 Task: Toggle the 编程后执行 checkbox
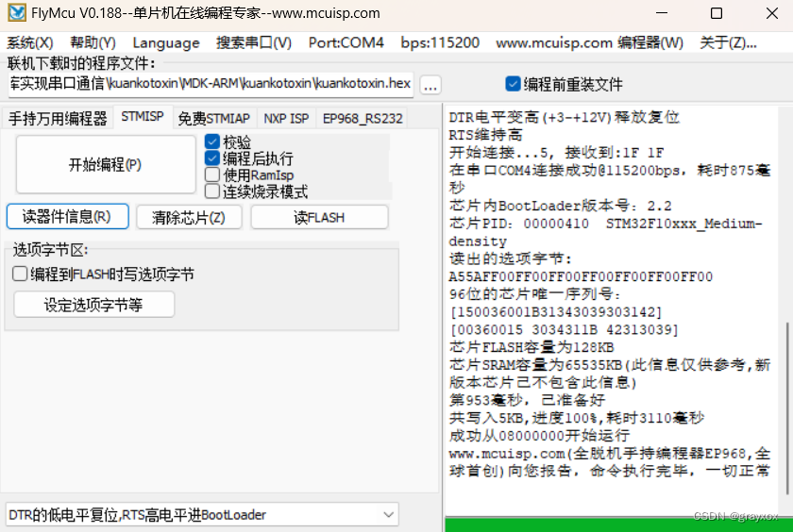(212, 158)
